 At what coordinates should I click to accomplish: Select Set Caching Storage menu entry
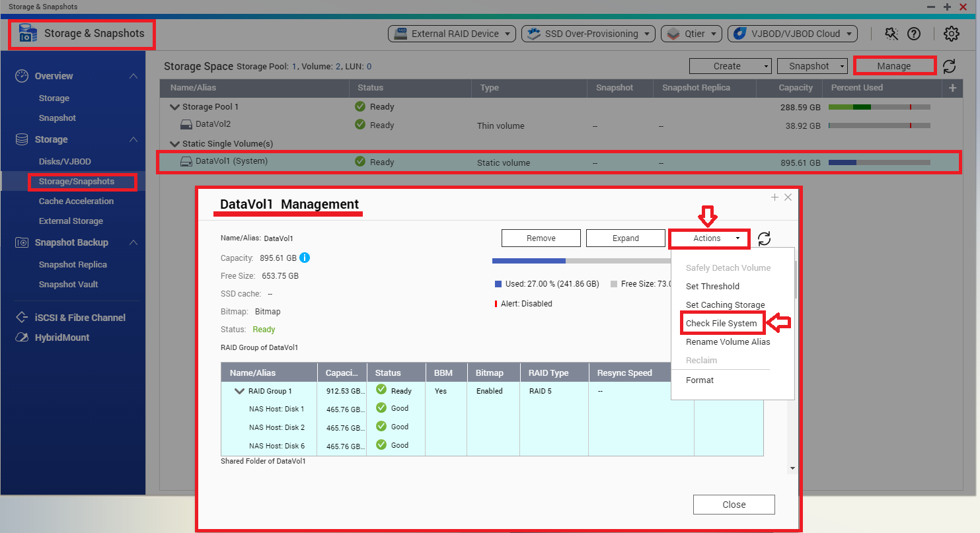tap(725, 304)
